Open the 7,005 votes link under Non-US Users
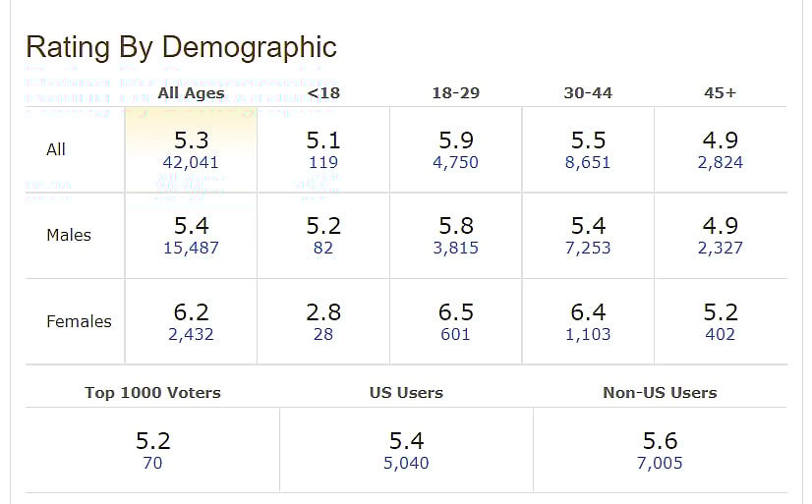This screenshot has height=504, width=812. [x=660, y=463]
